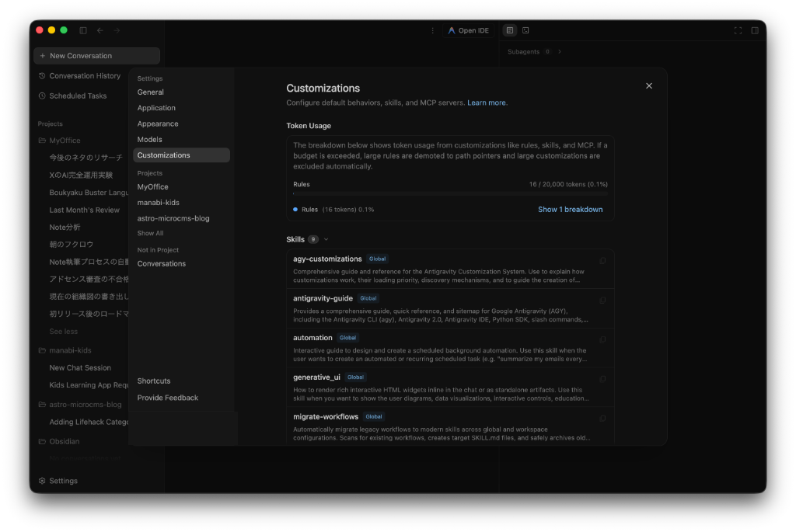Copy the automation skill

pos(602,340)
